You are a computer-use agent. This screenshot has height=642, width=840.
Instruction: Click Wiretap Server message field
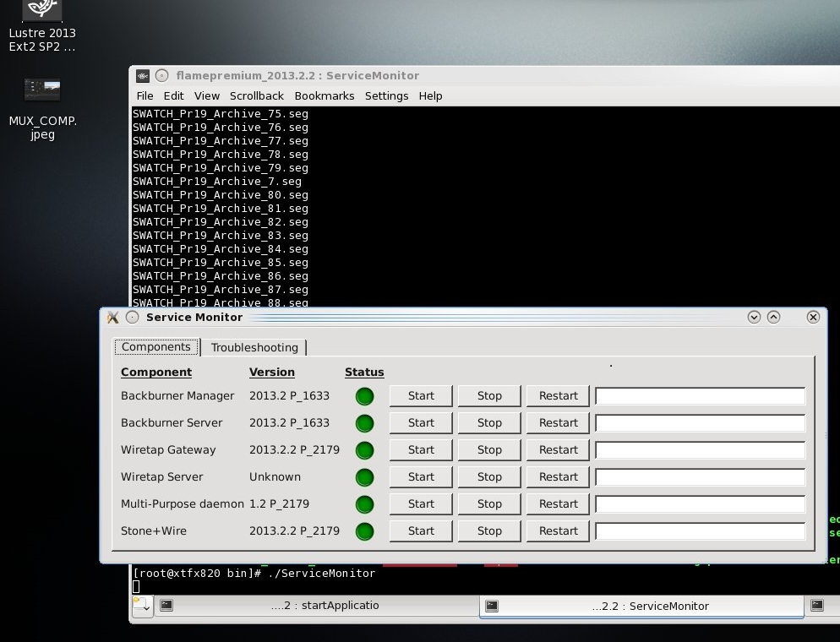click(701, 477)
